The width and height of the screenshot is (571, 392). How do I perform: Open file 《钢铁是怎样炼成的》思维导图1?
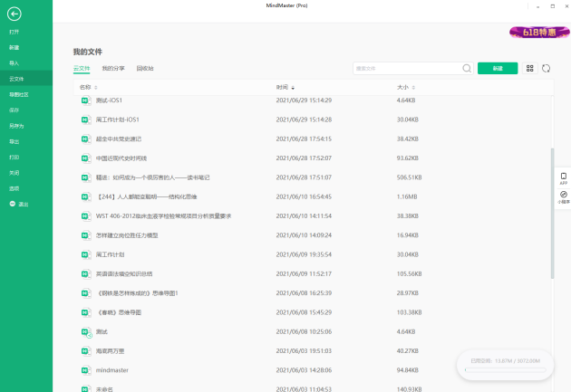[137, 293]
